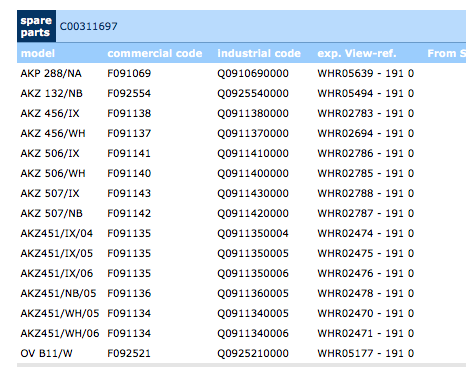Click industrial code Q0911340005
This screenshot has width=466, height=367.
(253, 313)
